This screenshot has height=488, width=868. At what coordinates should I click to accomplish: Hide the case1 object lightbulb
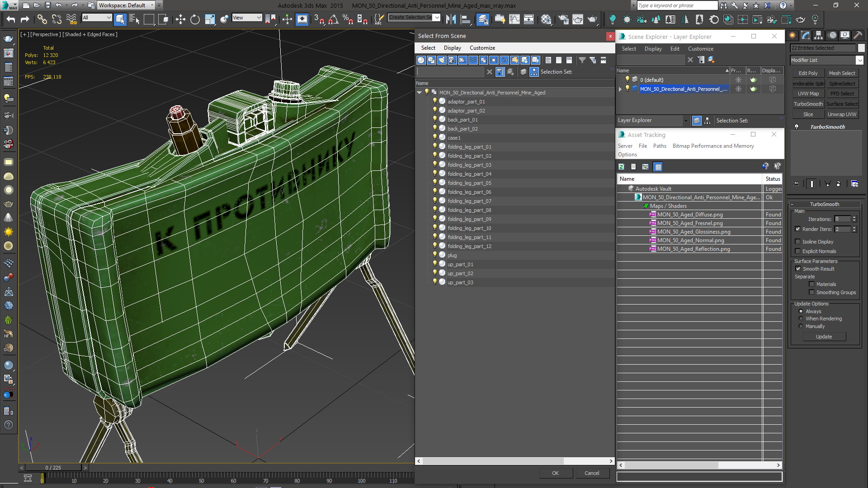pos(435,137)
